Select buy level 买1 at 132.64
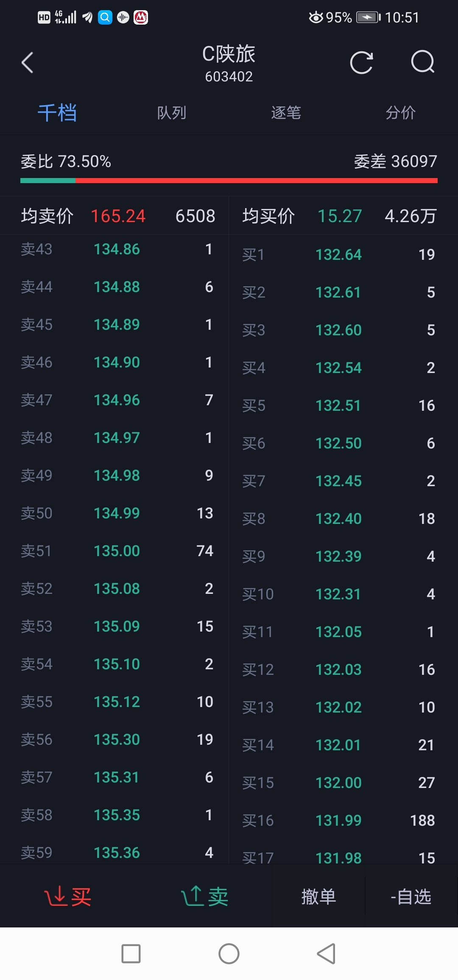The height and width of the screenshot is (980, 458). [338, 255]
